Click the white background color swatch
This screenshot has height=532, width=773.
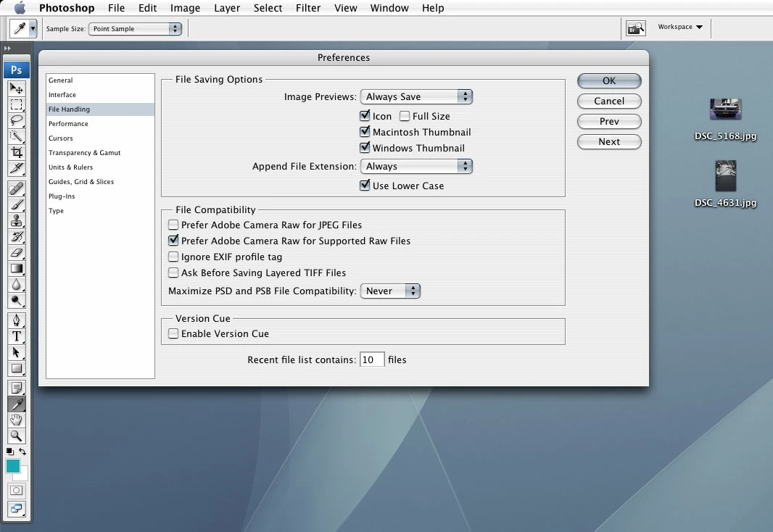click(23, 475)
